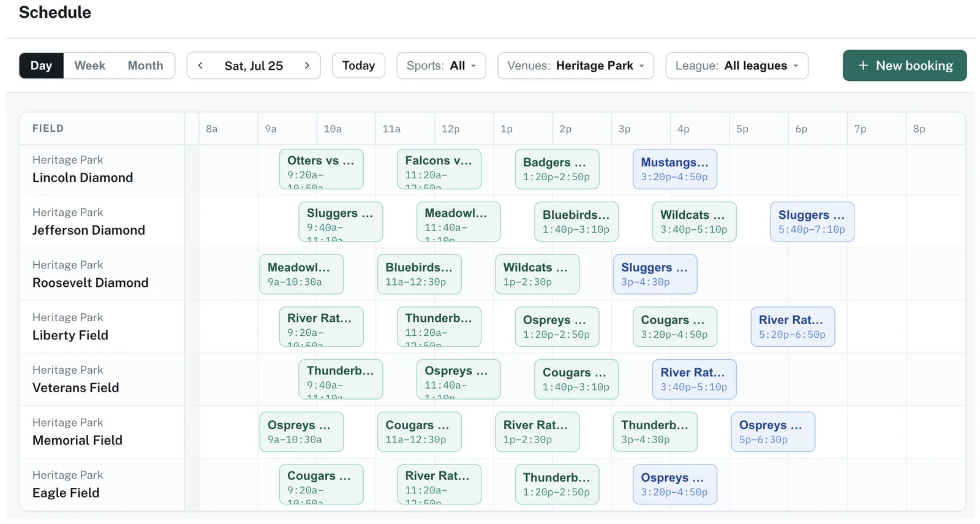Open Thunderb... 11:20a booking on Liberty Field
The width and height of the screenshot is (980, 524).
pos(439,327)
